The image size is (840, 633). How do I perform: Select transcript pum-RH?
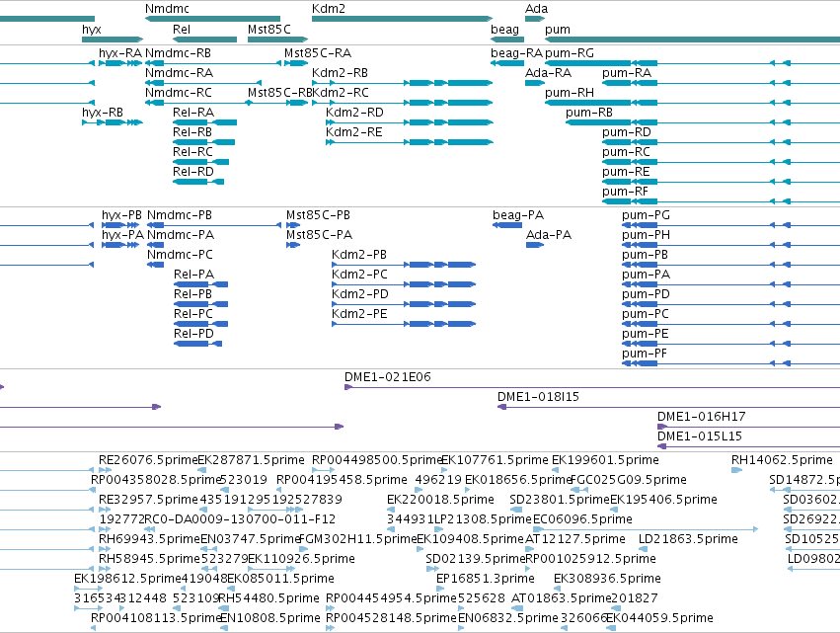coord(570,93)
